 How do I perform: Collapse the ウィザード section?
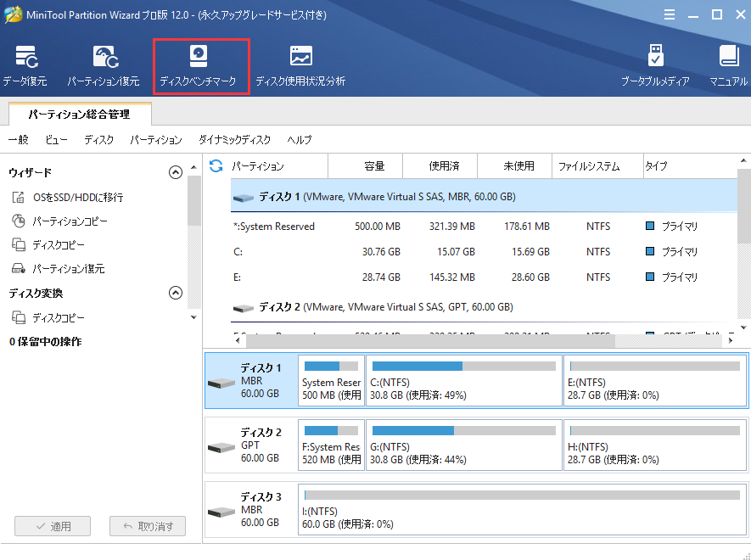click(x=176, y=172)
